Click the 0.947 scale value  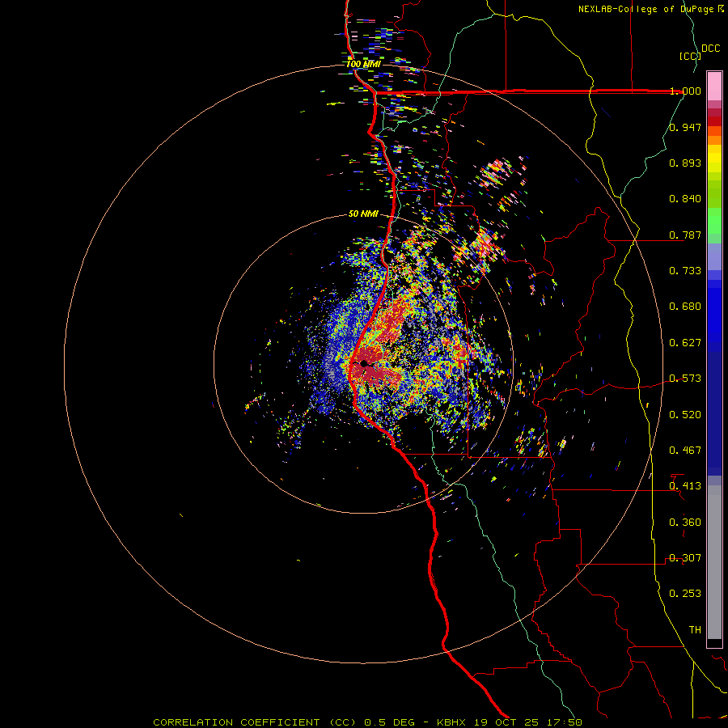(x=685, y=127)
